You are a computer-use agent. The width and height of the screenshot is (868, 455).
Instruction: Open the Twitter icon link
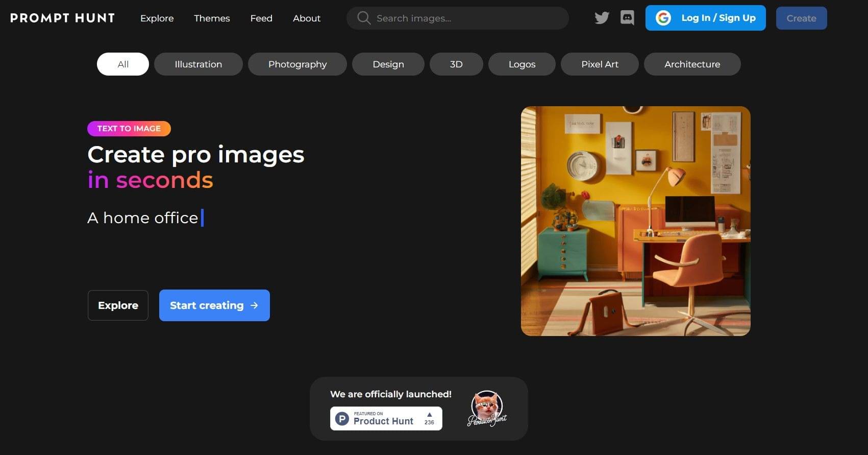pos(602,18)
